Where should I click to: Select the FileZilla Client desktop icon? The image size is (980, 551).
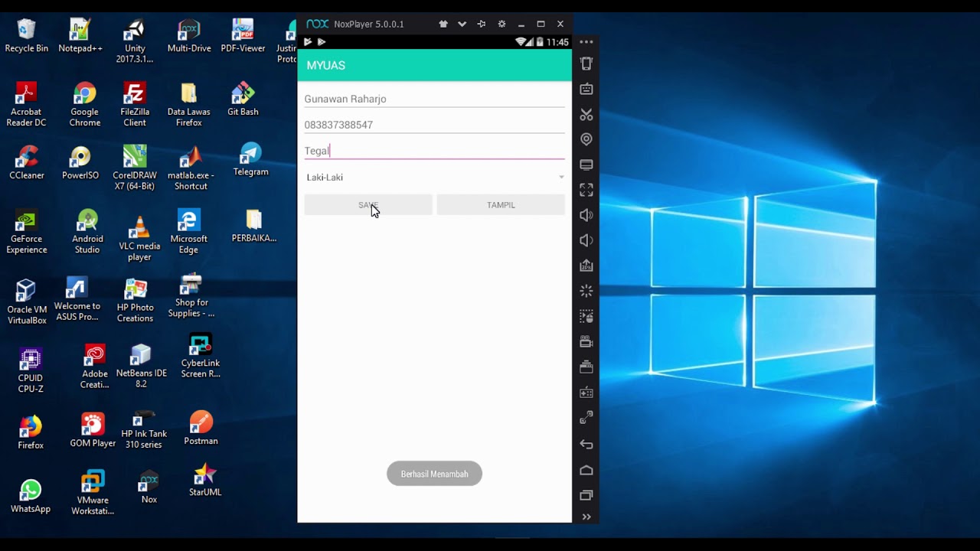tap(135, 105)
